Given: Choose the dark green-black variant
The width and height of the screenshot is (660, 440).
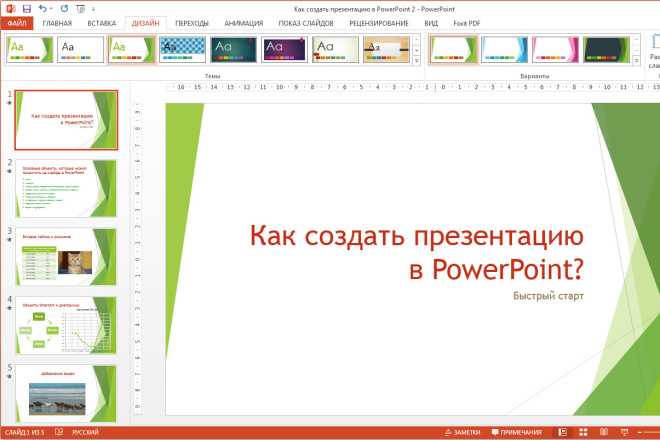Looking at the screenshot, I should coord(606,49).
